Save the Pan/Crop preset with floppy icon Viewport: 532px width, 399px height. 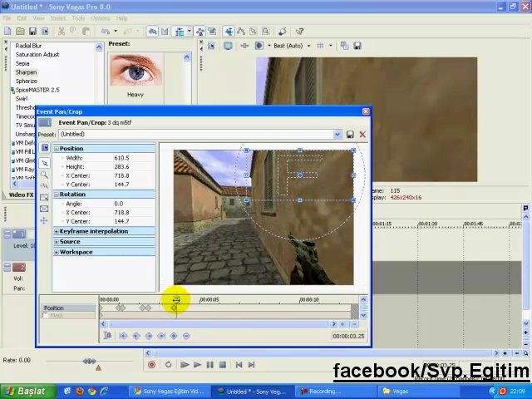coord(350,135)
